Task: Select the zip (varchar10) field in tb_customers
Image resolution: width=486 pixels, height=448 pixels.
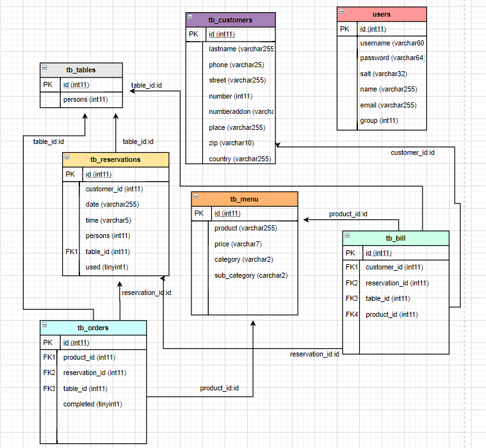Action: (x=231, y=143)
